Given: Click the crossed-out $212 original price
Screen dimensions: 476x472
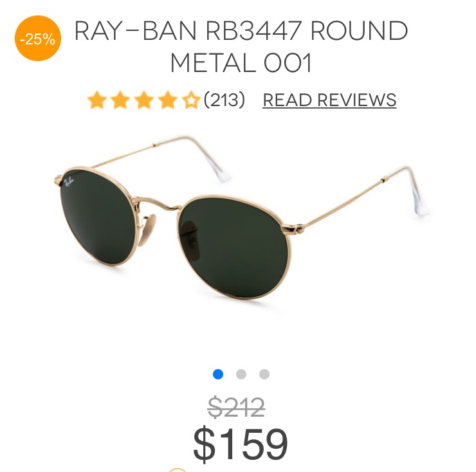Looking at the screenshot, I should point(236,407).
